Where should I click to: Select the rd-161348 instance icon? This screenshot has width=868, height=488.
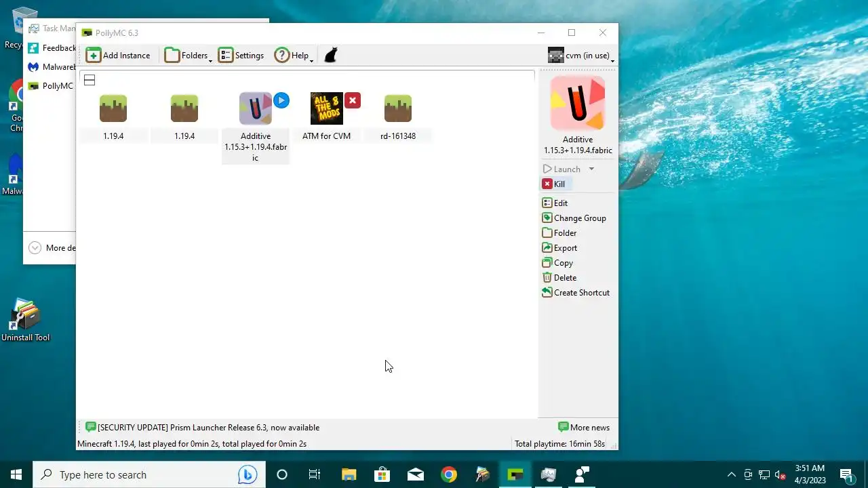(x=398, y=108)
